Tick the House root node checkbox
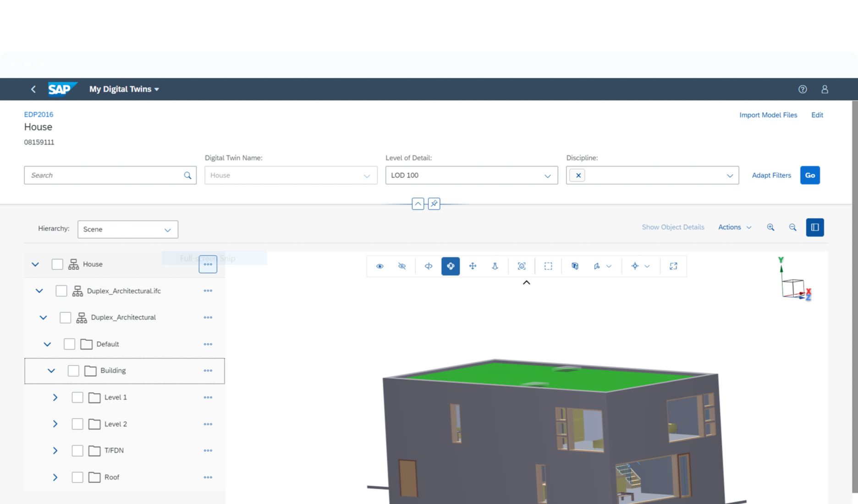The width and height of the screenshot is (858, 504). pos(57,264)
